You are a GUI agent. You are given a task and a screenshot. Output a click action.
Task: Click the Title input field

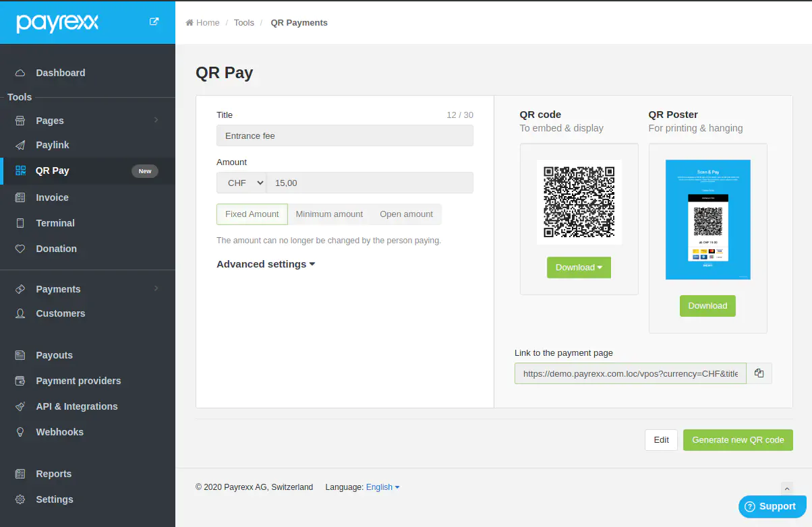345,135
